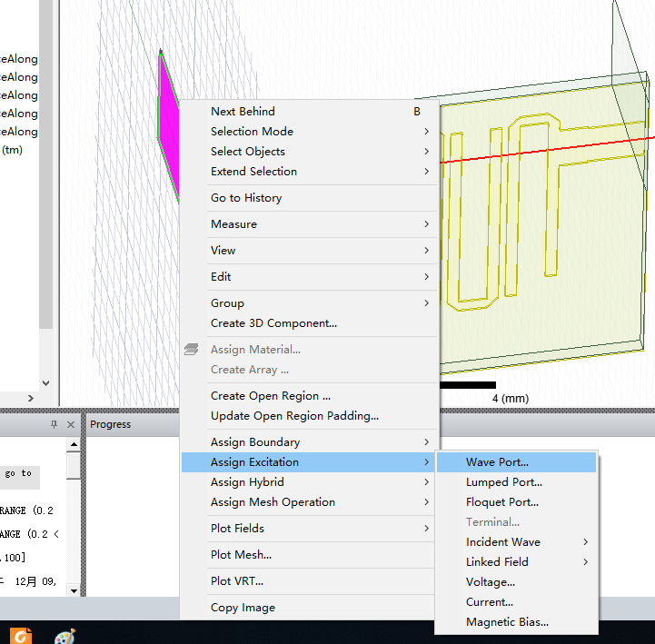Open Assign Mesh Operation submenu
Image resolution: width=655 pixels, height=644 pixels.
pos(308,502)
